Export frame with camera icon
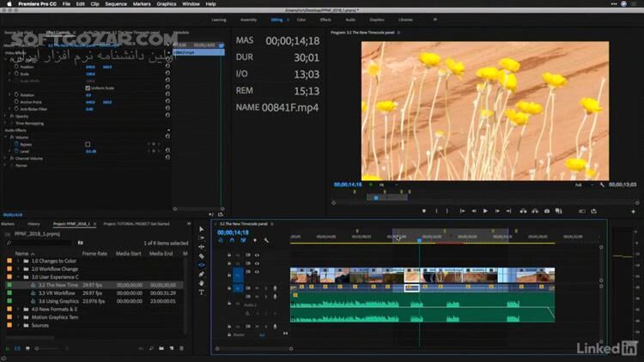 (547, 211)
